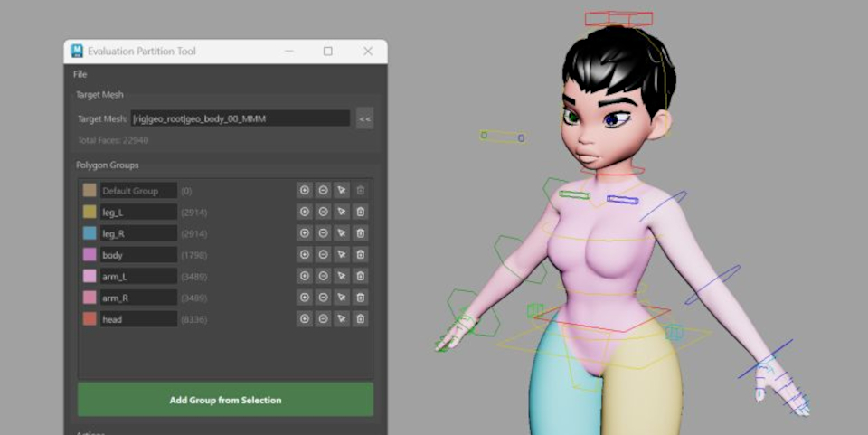Click the remove faces icon for leg_R
868x435 pixels.
coord(323,233)
